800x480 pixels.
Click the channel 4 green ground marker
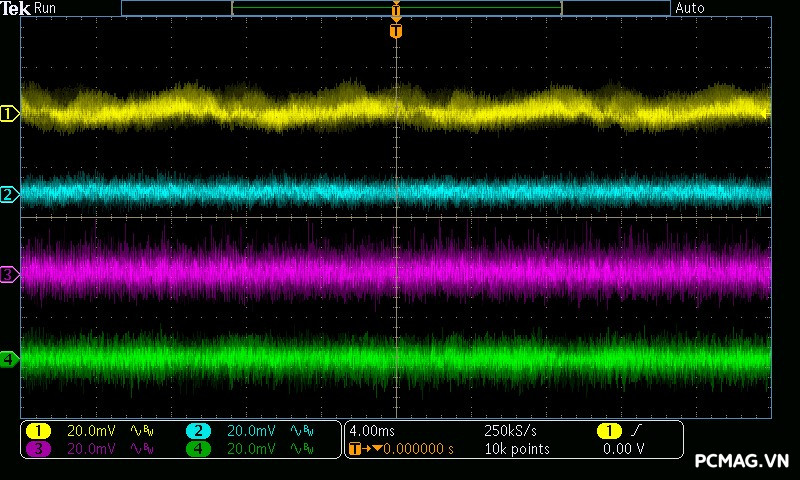9,359
